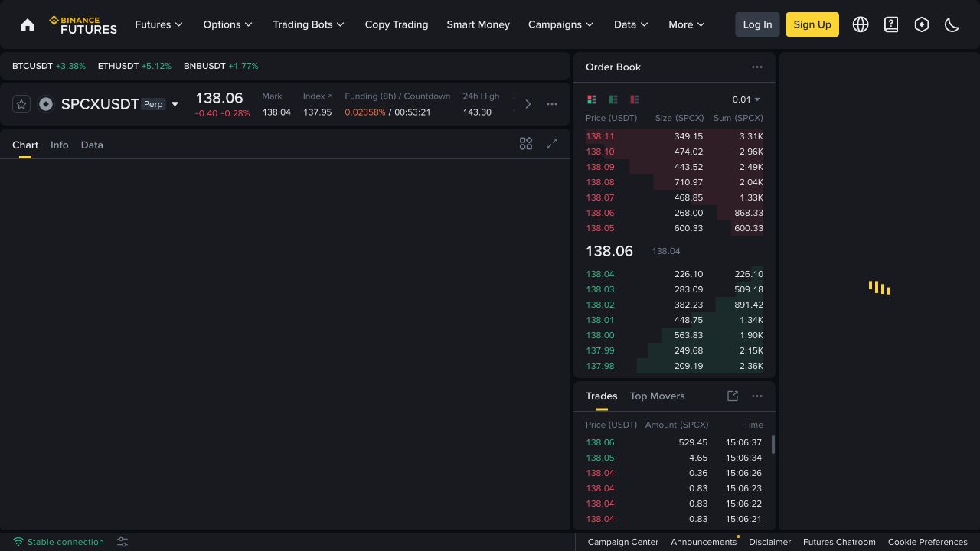Open Disclaimer link

(770, 542)
